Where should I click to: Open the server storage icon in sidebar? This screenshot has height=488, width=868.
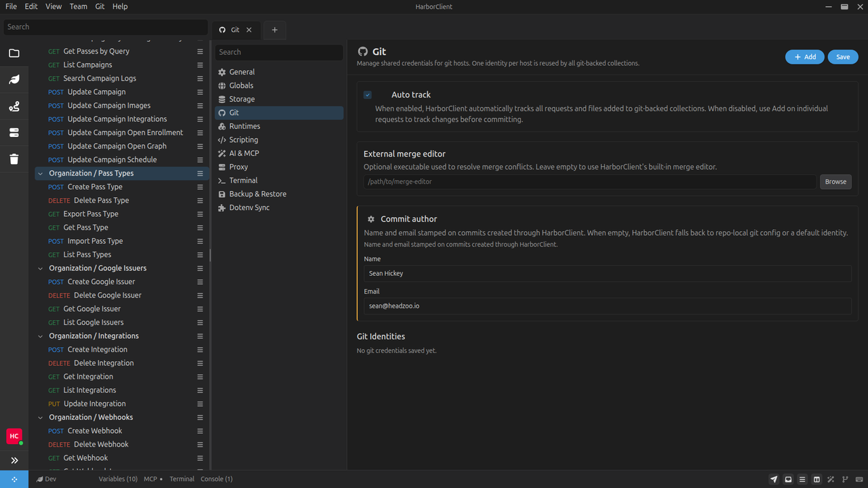tap(14, 133)
